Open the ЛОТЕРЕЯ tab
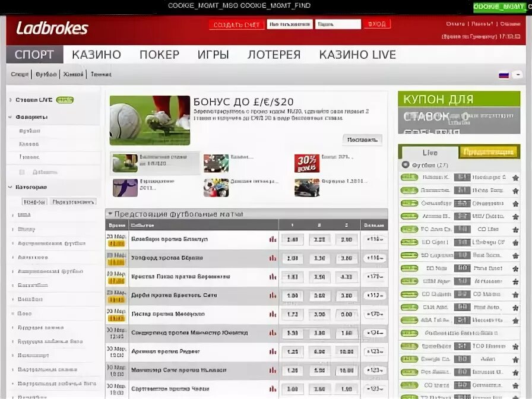The image size is (532, 399). coord(274,55)
